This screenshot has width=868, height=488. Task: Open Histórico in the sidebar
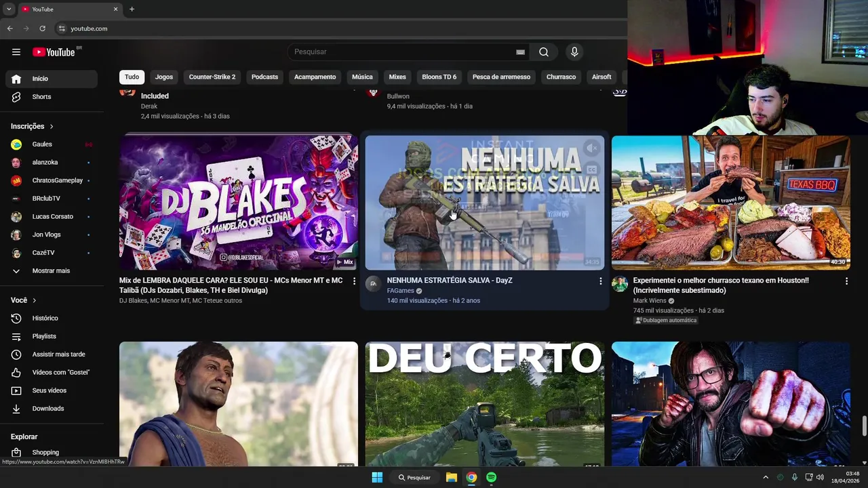[x=52, y=318]
